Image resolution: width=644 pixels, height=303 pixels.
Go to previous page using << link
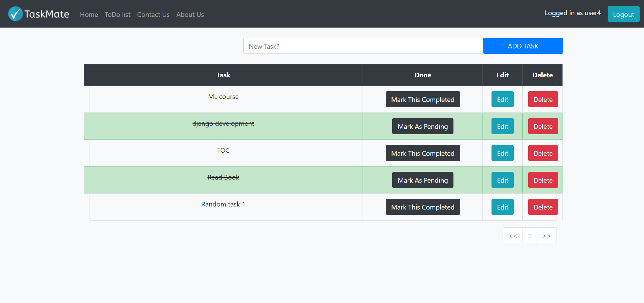tap(512, 235)
